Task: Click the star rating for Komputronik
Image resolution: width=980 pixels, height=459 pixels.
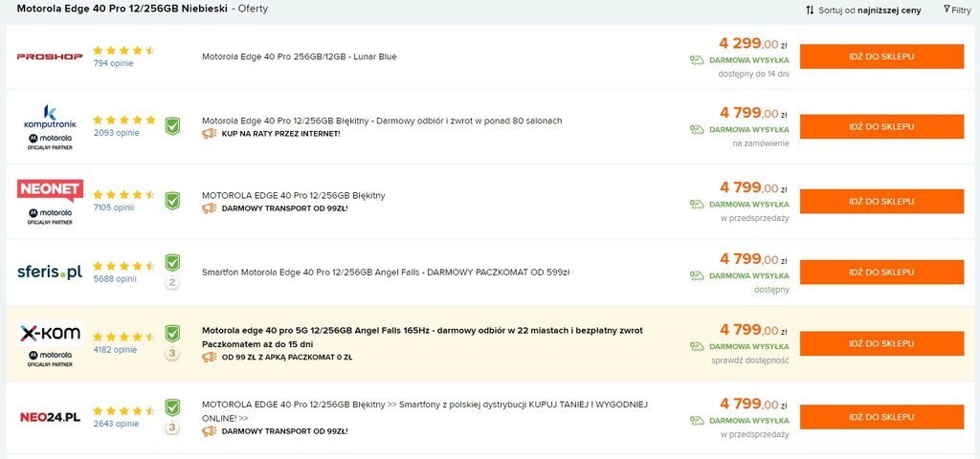Action: [x=123, y=120]
